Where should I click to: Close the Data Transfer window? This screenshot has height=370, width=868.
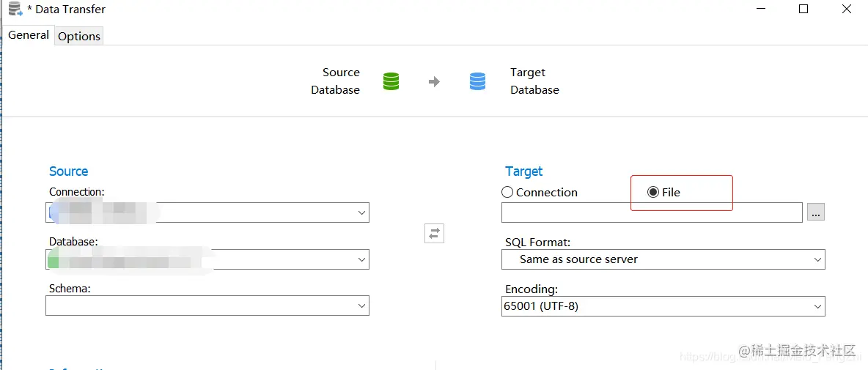click(x=847, y=9)
